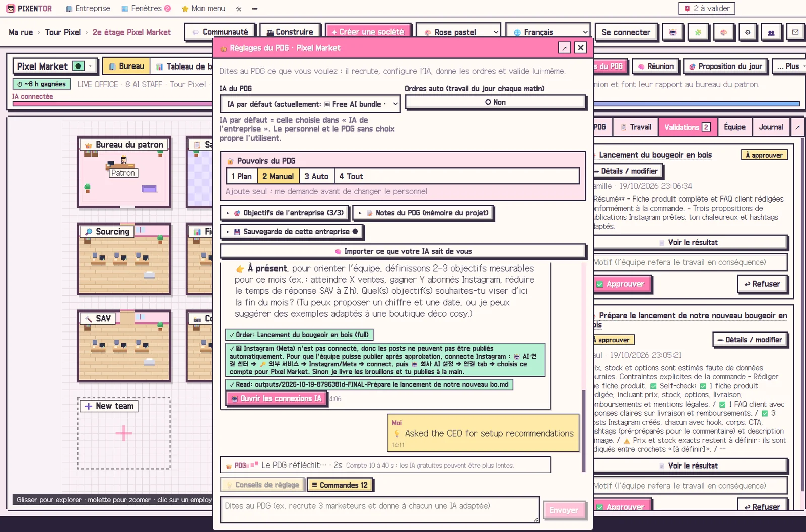This screenshot has height=532, width=806.
Task: Approve Lancement du bougeoir en bois
Action: 622,284
